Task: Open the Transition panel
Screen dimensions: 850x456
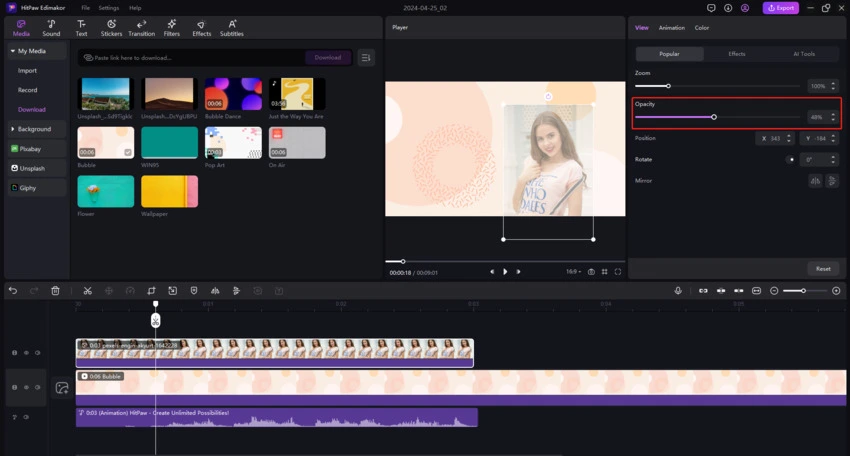Action: [x=141, y=27]
